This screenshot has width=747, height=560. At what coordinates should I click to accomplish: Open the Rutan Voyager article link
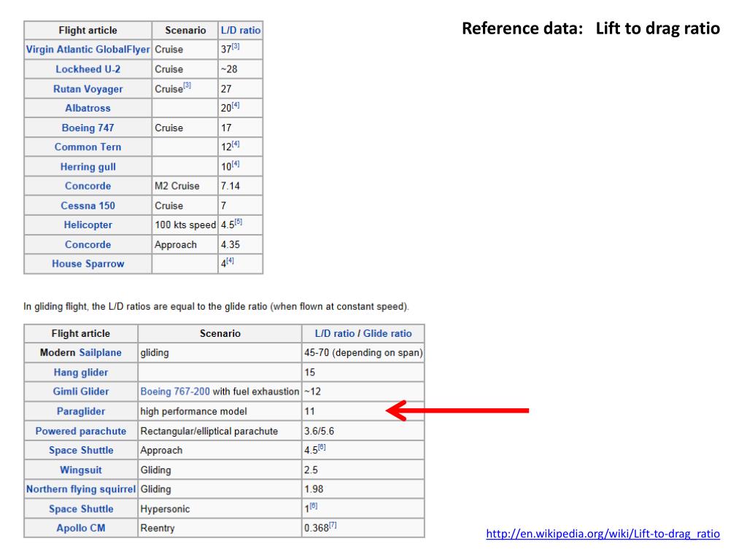click(88, 89)
